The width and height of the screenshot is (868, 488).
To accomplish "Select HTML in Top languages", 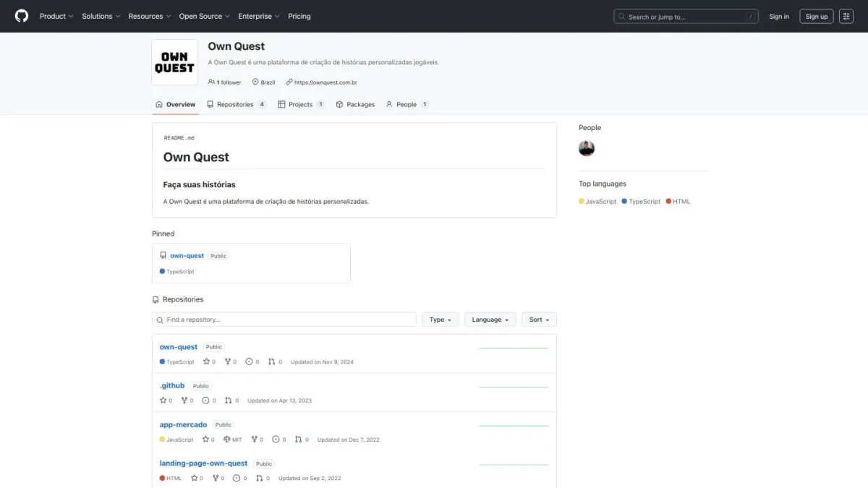I will pos(678,202).
